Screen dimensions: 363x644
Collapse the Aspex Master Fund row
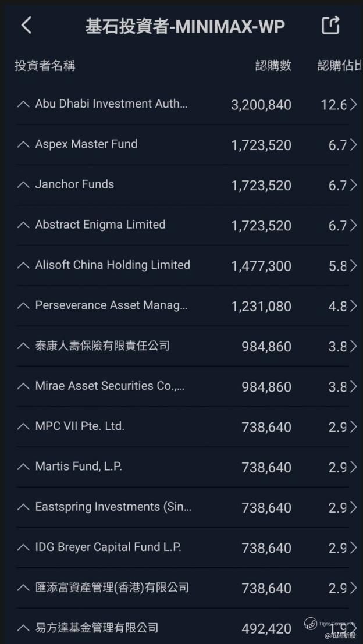point(23,144)
